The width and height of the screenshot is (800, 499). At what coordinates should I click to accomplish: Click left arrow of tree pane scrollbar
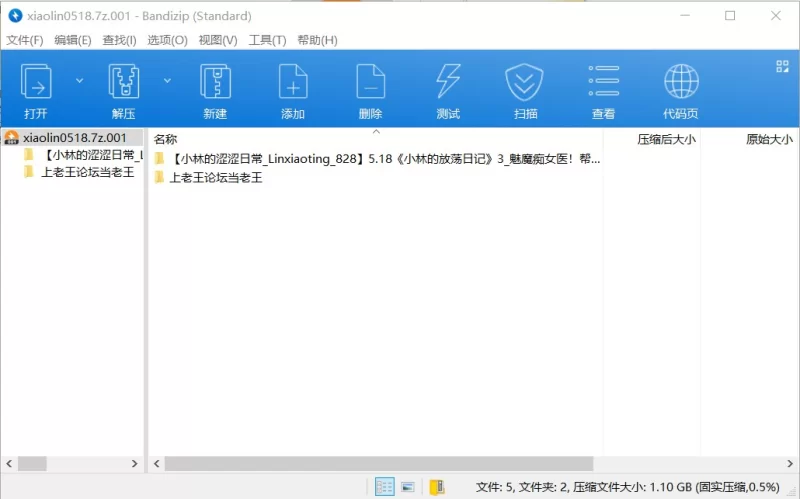pos(9,463)
